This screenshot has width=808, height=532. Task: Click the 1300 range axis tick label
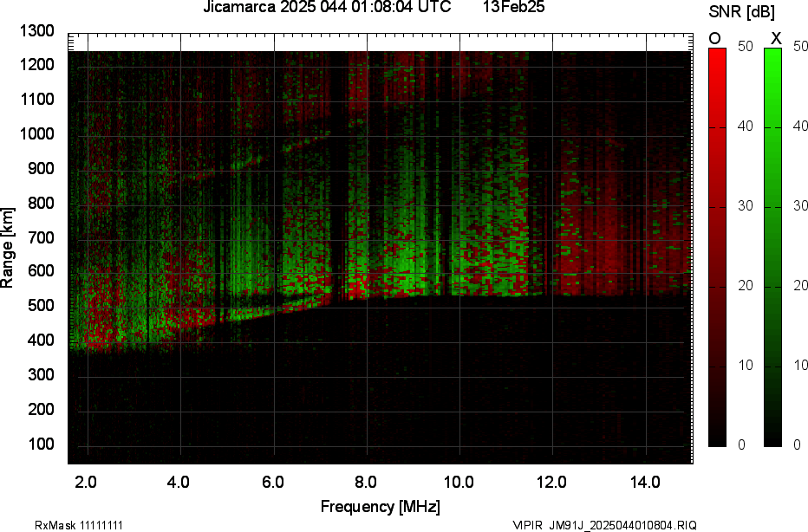pos(36,31)
